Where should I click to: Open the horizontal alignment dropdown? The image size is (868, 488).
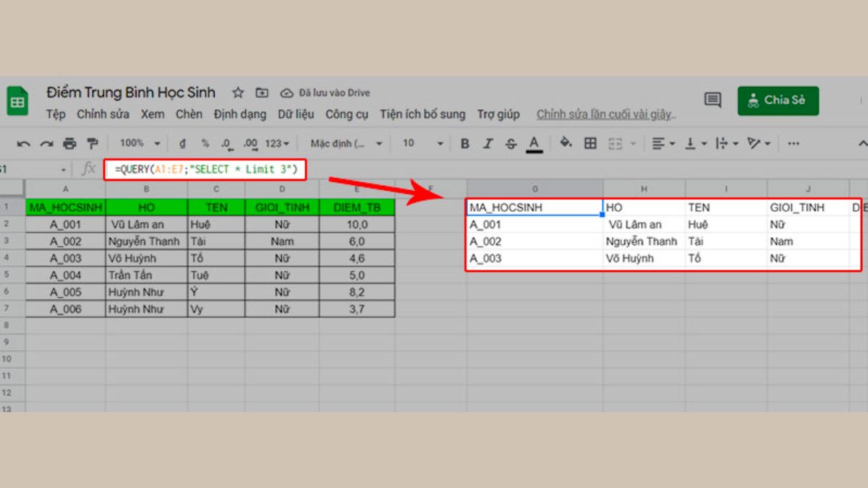[662, 143]
